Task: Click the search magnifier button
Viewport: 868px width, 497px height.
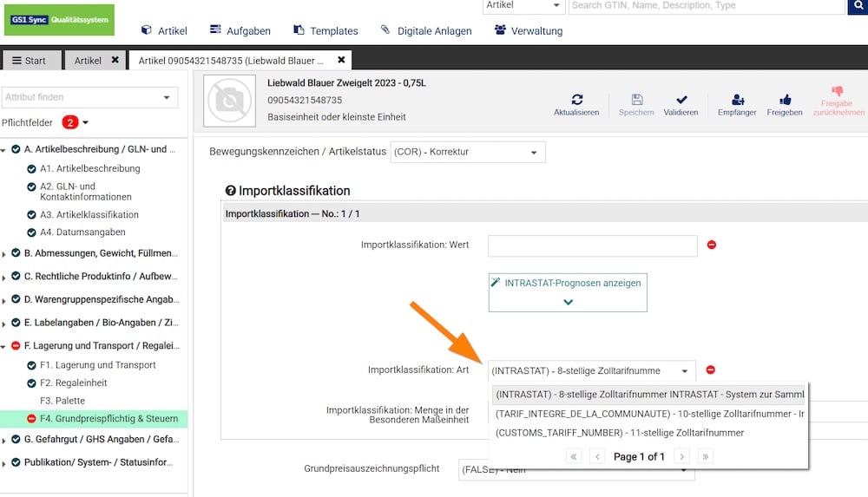Action: (x=857, y=6)
